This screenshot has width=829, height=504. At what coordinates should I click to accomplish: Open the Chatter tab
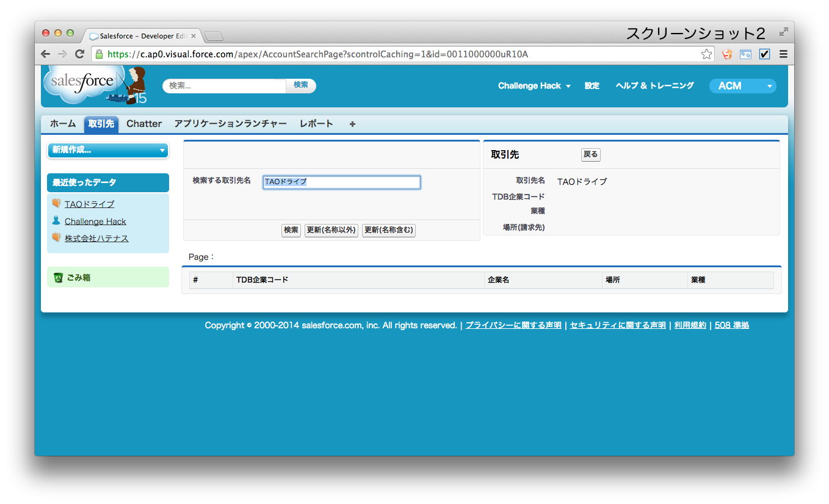[144, 124]
